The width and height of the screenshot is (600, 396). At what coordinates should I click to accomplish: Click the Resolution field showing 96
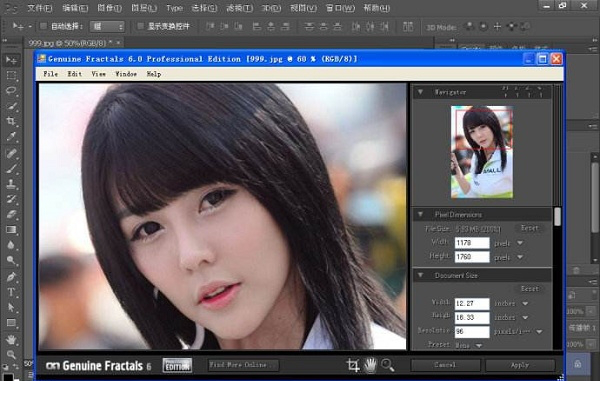click(472, 332)
